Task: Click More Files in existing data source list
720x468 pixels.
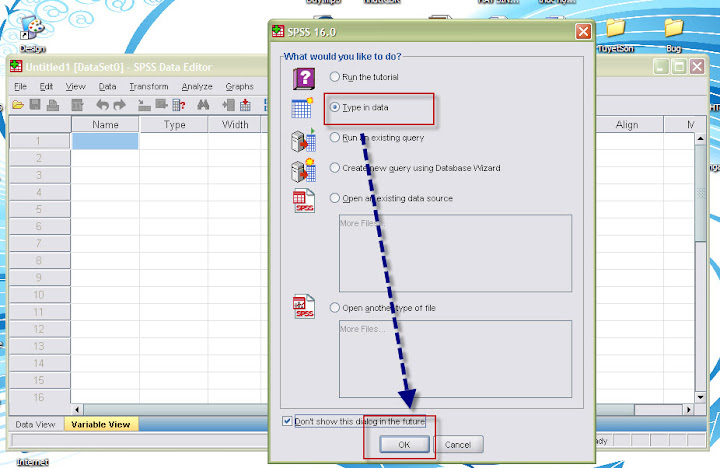Action: 362,223
